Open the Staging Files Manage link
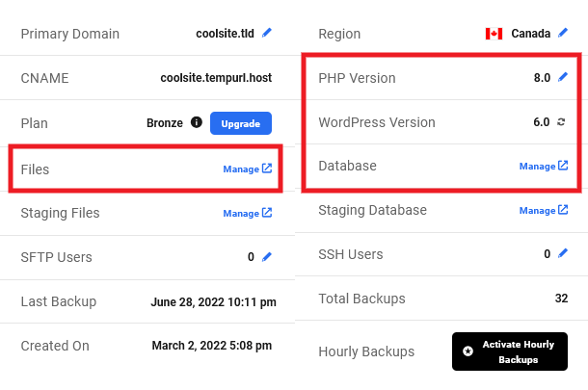The width and height of the screenshot is (588, 390). tap(247, 213)
